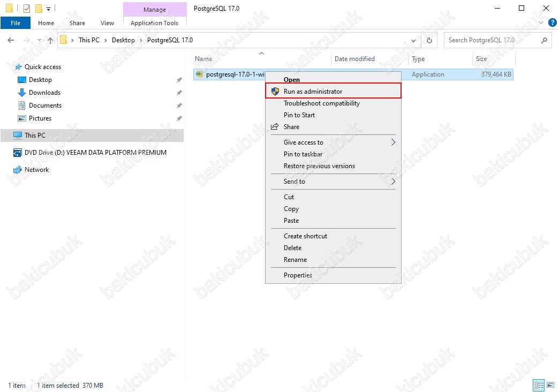
Task: Expand Send to submenu
Action: 333,182
